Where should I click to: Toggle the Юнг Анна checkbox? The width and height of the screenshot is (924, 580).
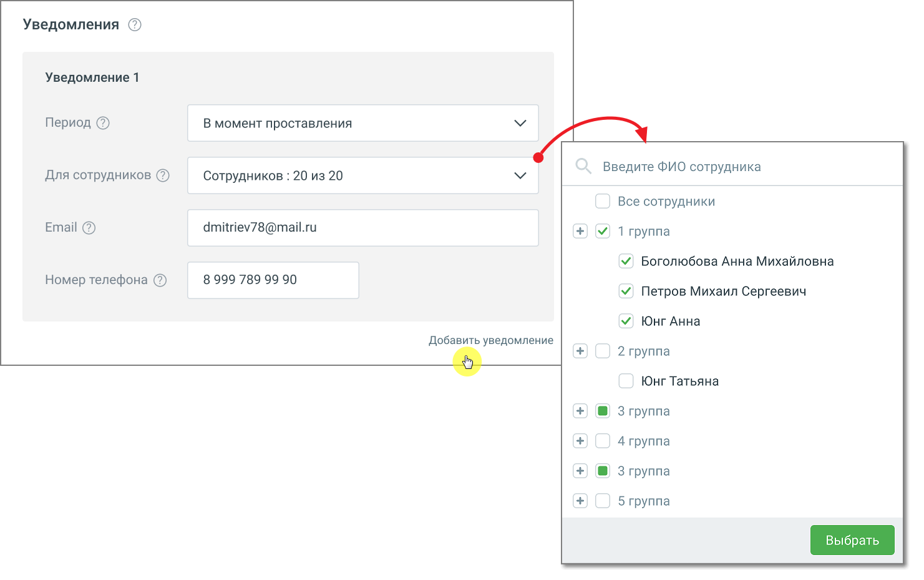pyautogui.click(x=626, y=321)
